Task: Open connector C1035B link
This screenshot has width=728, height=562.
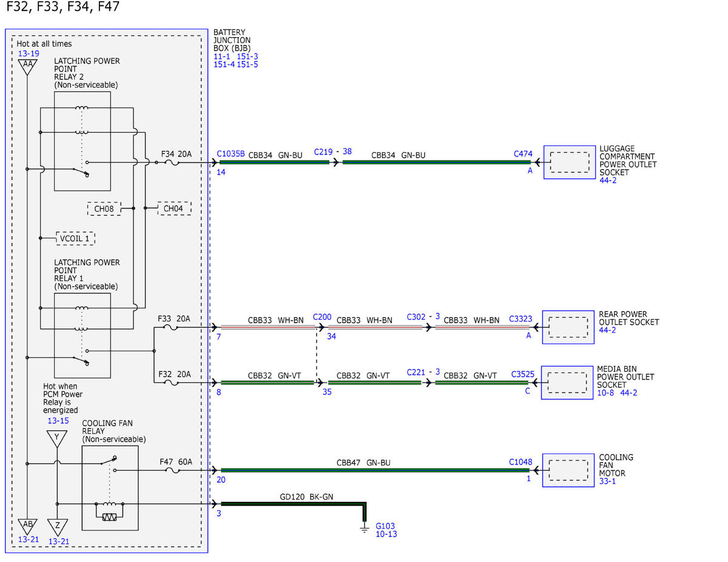Action: (x=231, y=154)
